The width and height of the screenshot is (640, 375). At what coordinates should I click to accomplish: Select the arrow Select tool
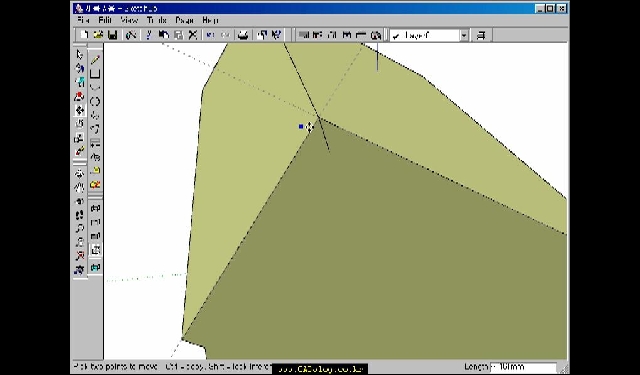[80, 55]
